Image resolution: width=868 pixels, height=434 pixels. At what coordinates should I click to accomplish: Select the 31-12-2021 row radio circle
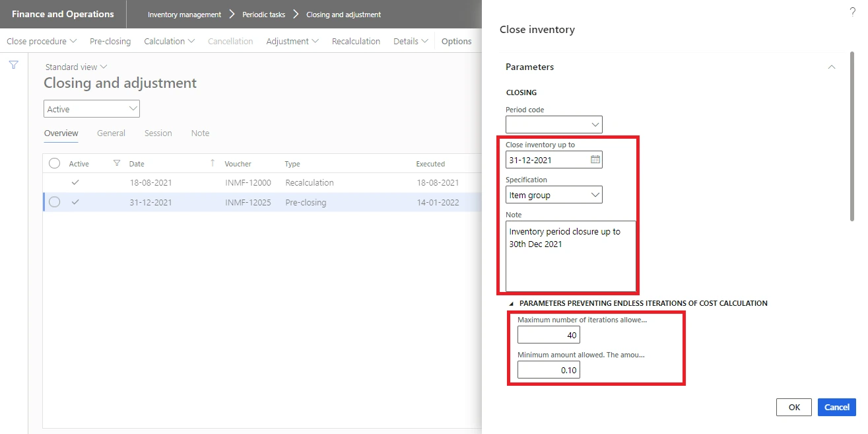click(x=54, y=202)
